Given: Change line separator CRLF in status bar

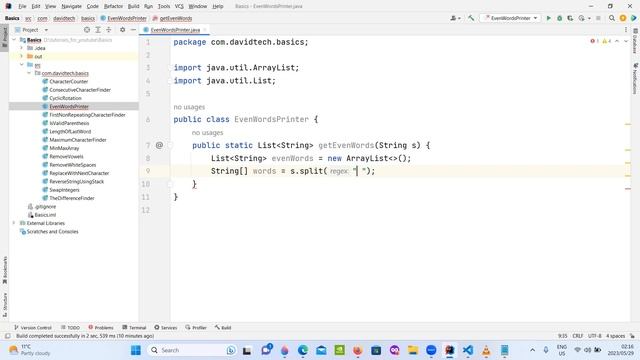Looking at the screenshot, I should pyautogui.click(x=578, y=336).
